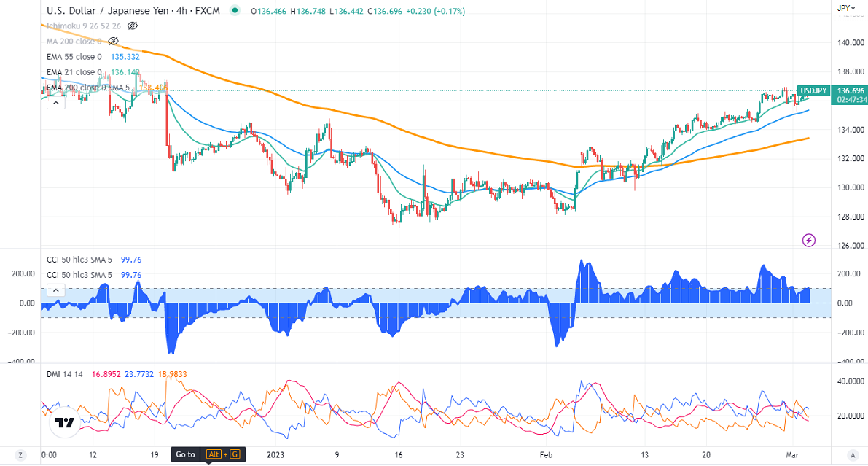Click the TradingView logo icon

point(64,423)
